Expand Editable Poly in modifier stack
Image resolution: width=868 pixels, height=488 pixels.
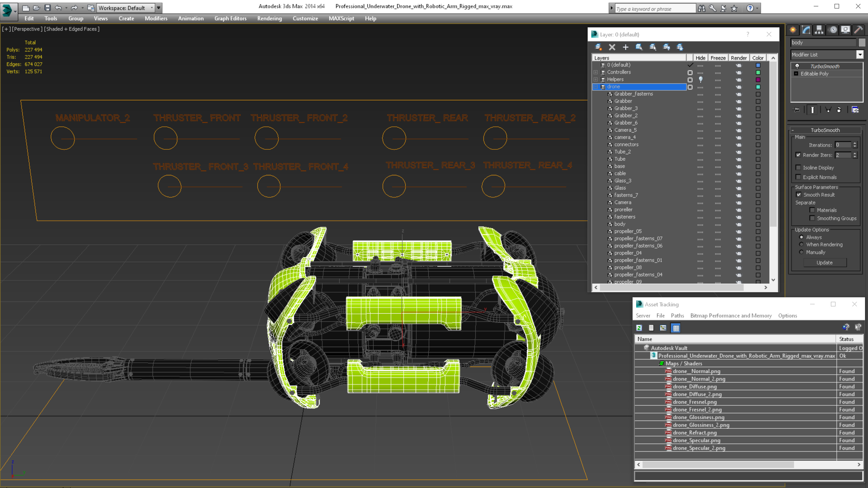pyautogui.click(x=796, y=74)
